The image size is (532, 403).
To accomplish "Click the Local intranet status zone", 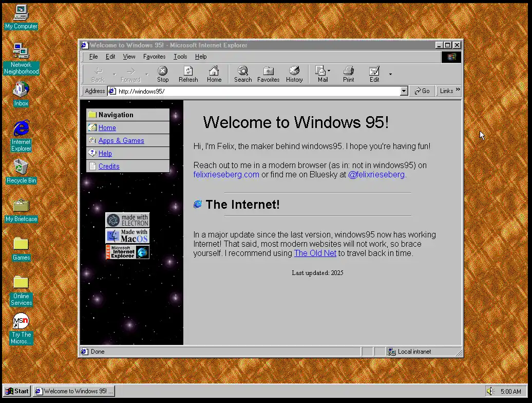I will 424,352.
